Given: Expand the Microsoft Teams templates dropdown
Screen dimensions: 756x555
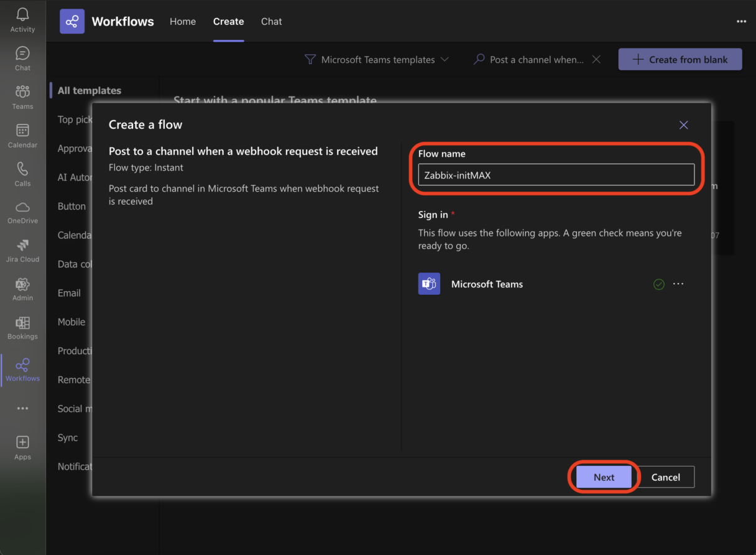Looking at the screenshot, I should pos(445,59).
